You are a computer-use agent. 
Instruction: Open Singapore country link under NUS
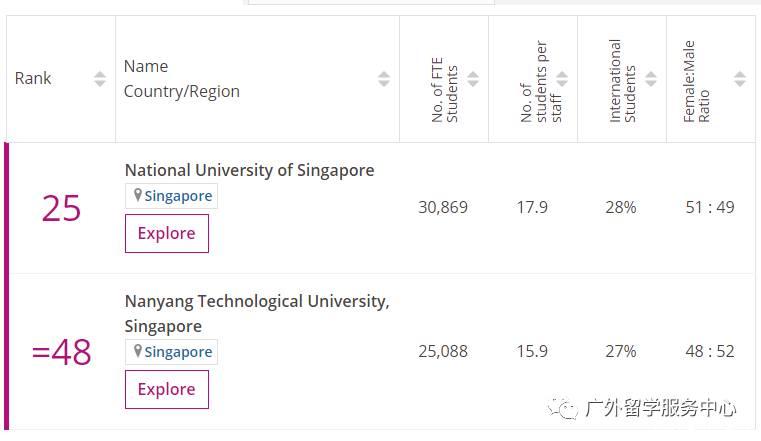178,196
